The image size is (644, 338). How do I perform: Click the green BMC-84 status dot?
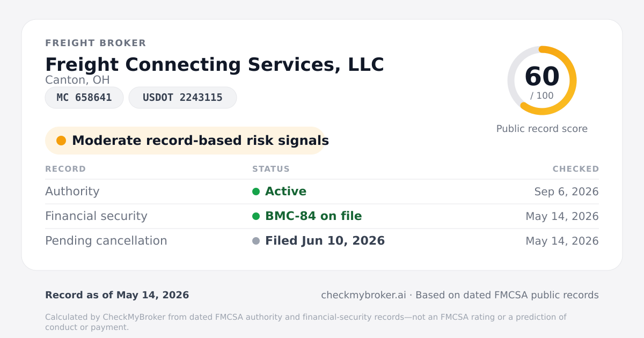pos(256,216)
